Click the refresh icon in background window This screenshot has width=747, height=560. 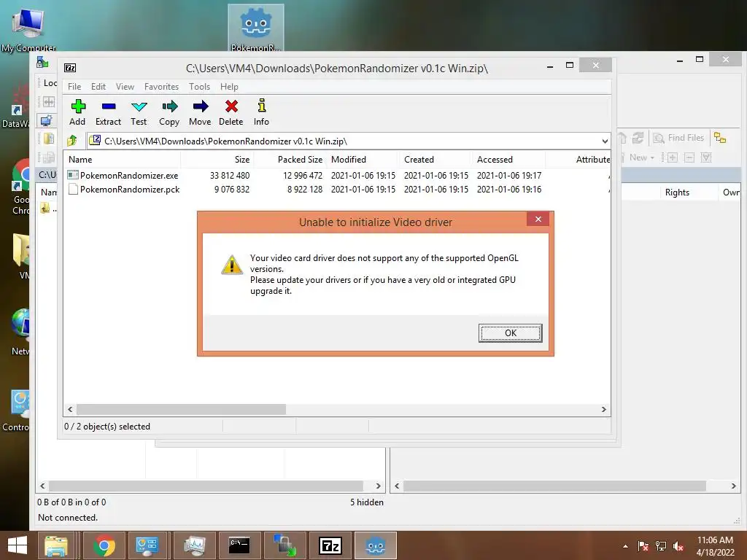click(x=638, y=138)
